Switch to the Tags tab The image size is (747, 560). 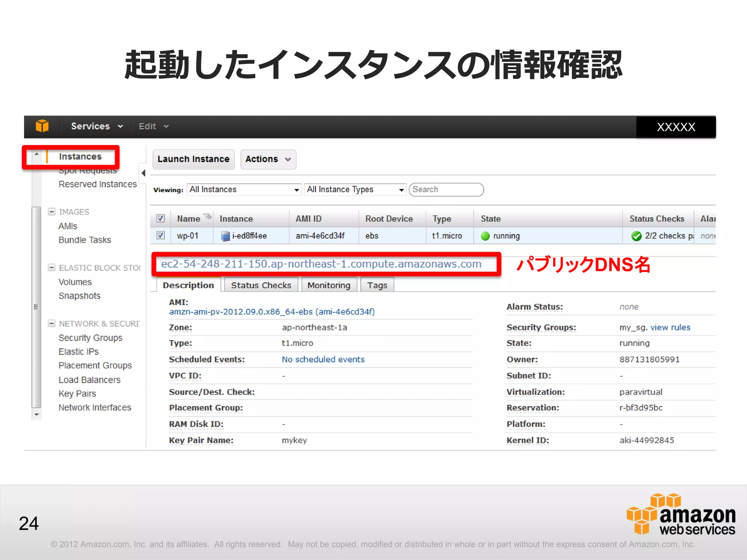377,285
